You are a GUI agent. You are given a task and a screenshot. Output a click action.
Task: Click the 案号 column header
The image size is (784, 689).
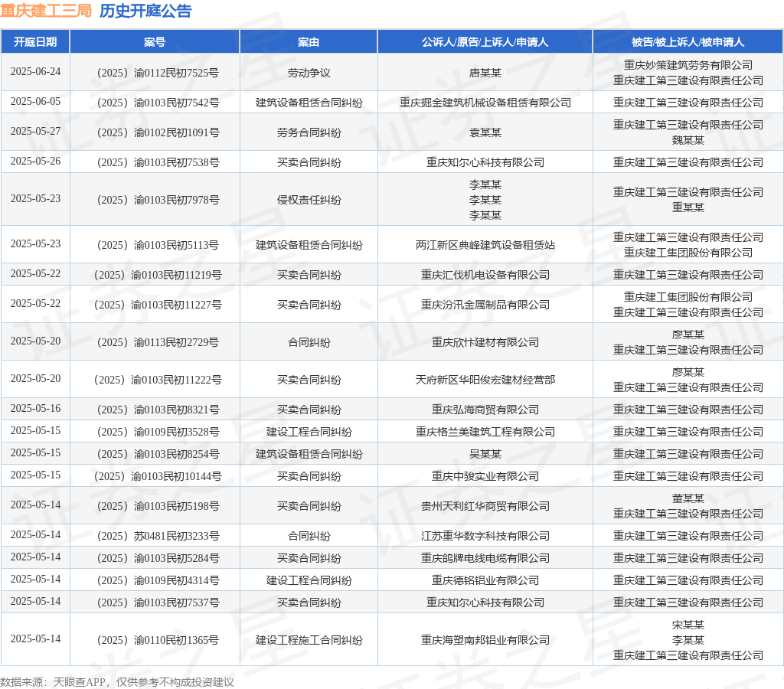click(155, 42)
